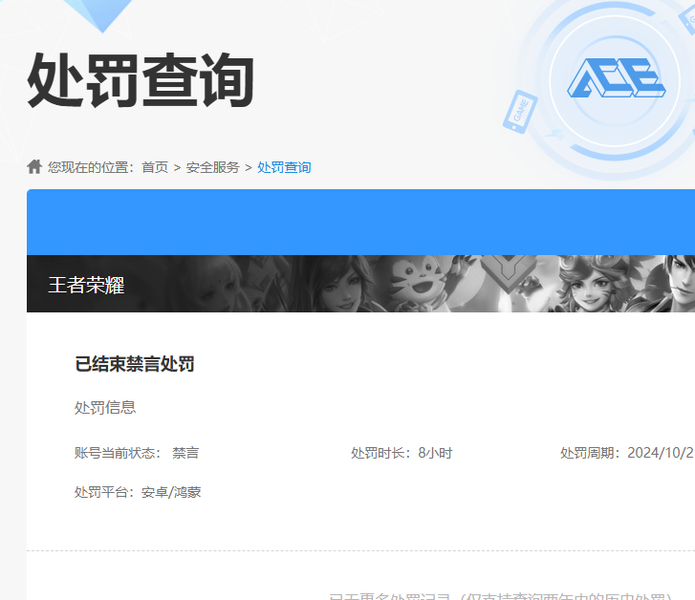Click the 处罚查询 page heading
695x600 pixels.
click(141, 80)
